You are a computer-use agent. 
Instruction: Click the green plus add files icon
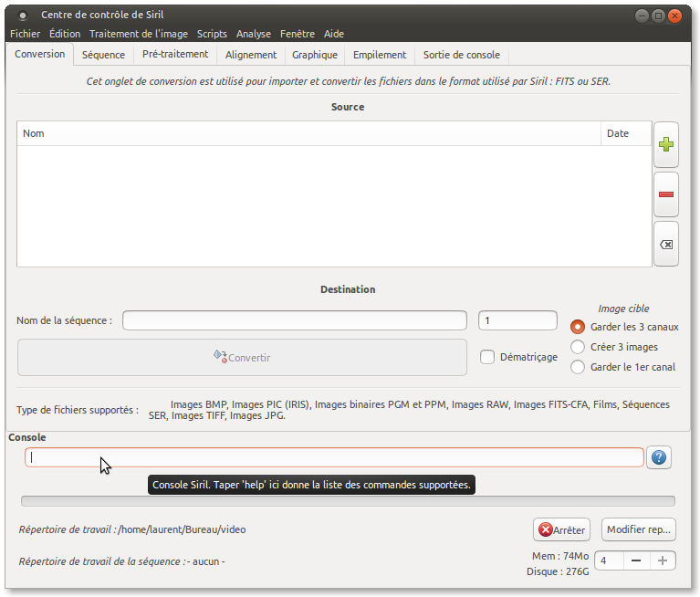[666, 144]
